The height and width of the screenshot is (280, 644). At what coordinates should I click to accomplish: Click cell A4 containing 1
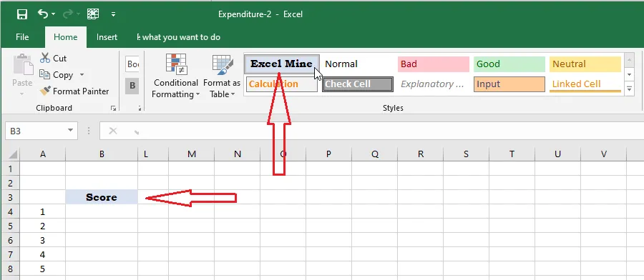[43, 211]
